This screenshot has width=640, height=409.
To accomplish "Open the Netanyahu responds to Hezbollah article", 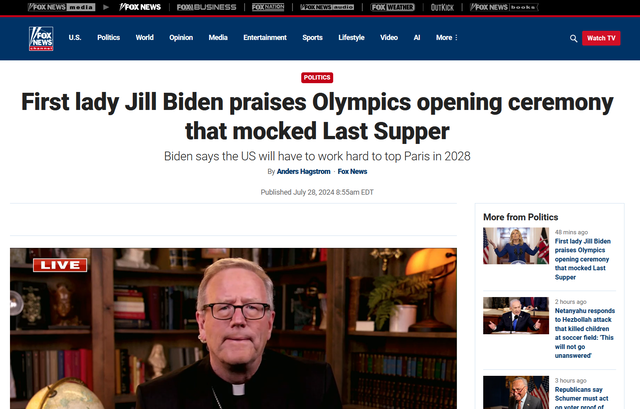I will pos(584,333).
